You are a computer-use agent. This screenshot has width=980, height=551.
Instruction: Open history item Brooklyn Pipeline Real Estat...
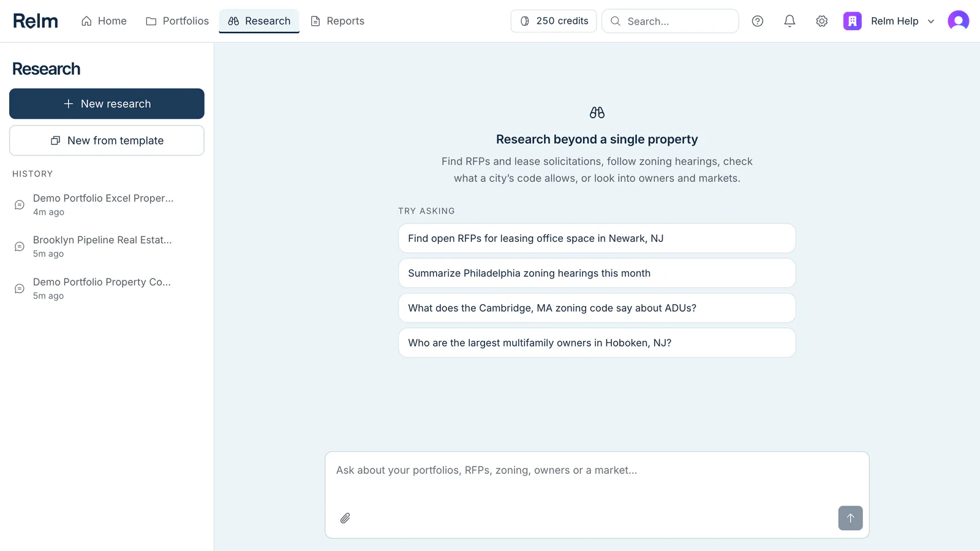(x=107, y=247)
